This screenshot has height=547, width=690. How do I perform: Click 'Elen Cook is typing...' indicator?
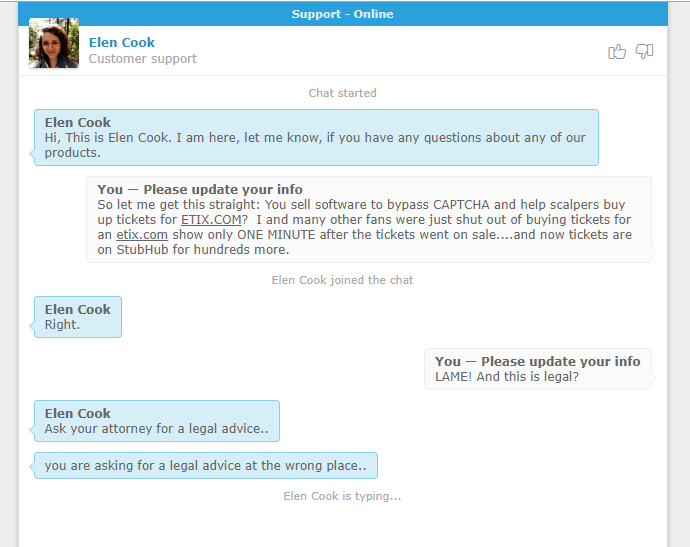tap(342, 496)
